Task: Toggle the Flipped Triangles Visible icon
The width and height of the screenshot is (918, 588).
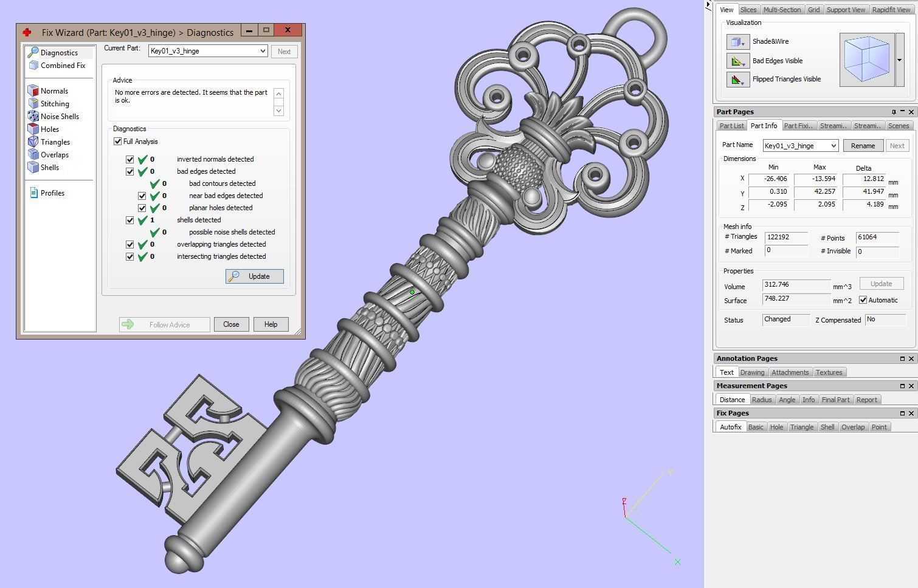Action: (x=737, y=80)
